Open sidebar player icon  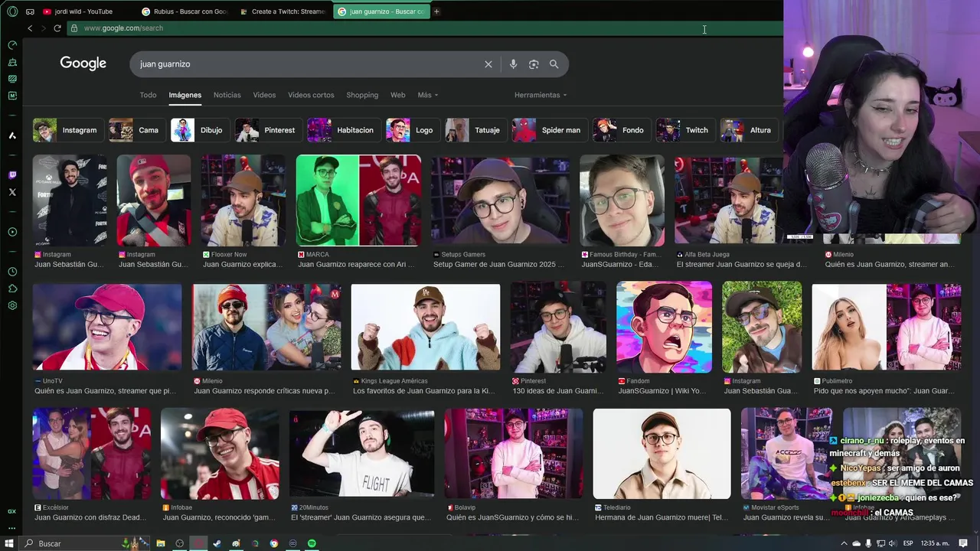pos(12,232)
